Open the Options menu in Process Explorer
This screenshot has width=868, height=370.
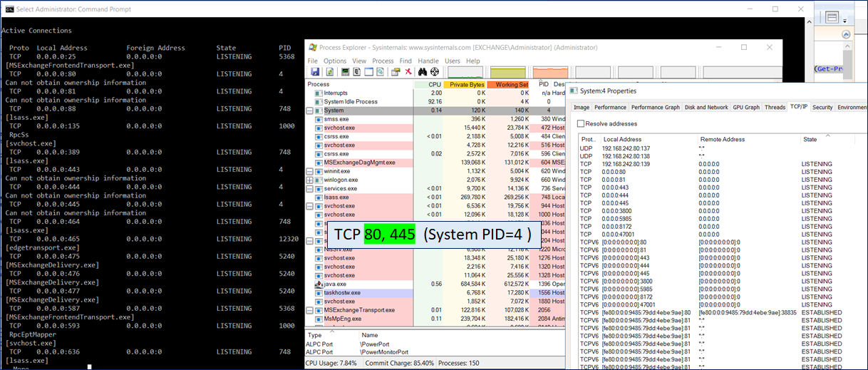pos(334,61)
